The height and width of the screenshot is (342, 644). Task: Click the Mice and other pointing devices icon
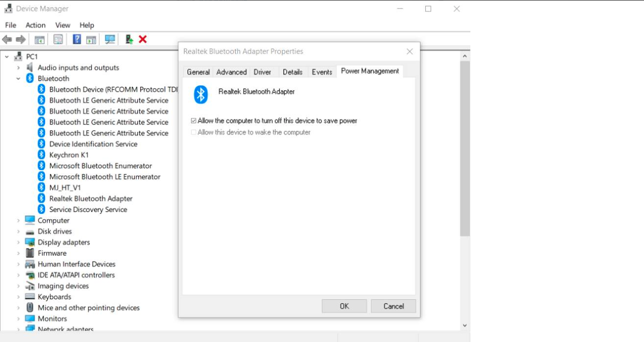pos(30,308)
